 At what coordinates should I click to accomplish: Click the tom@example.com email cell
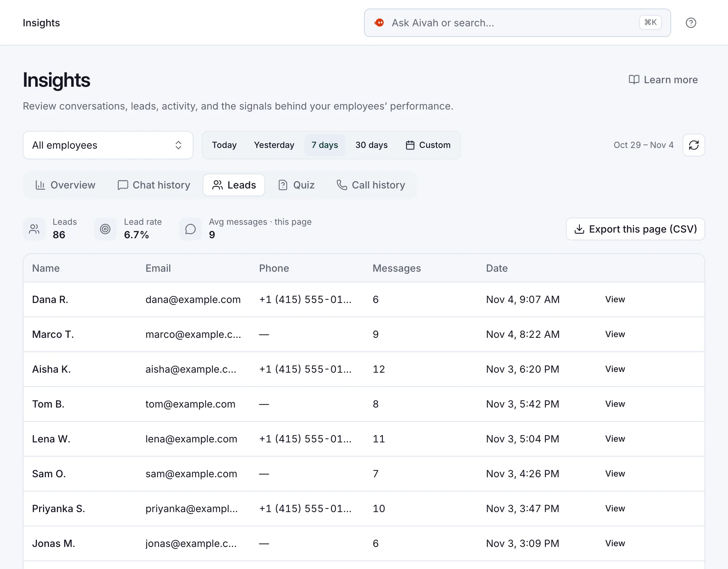(x=191, y=404)
